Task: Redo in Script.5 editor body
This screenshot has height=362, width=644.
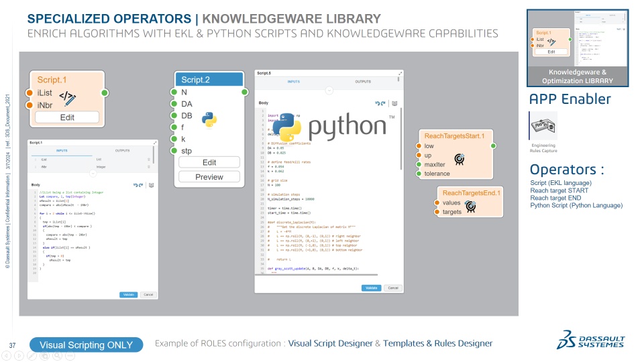Action: pyautogui.click(x=383, y=103)
